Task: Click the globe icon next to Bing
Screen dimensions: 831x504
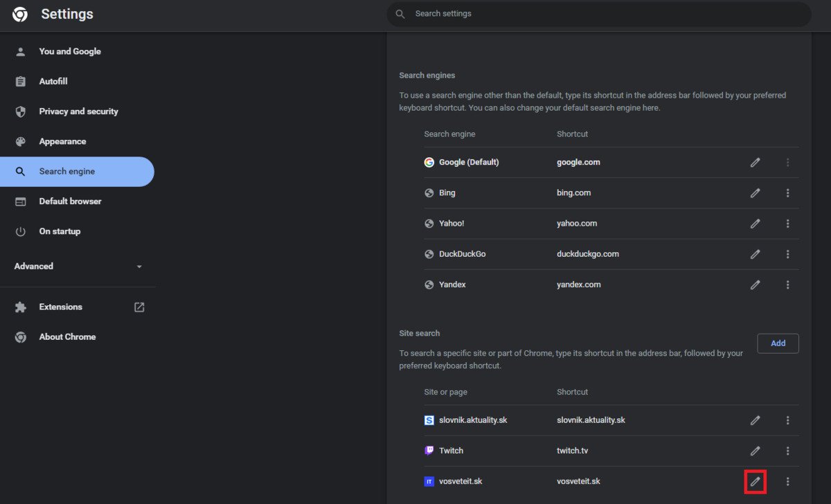Action: 429,193
